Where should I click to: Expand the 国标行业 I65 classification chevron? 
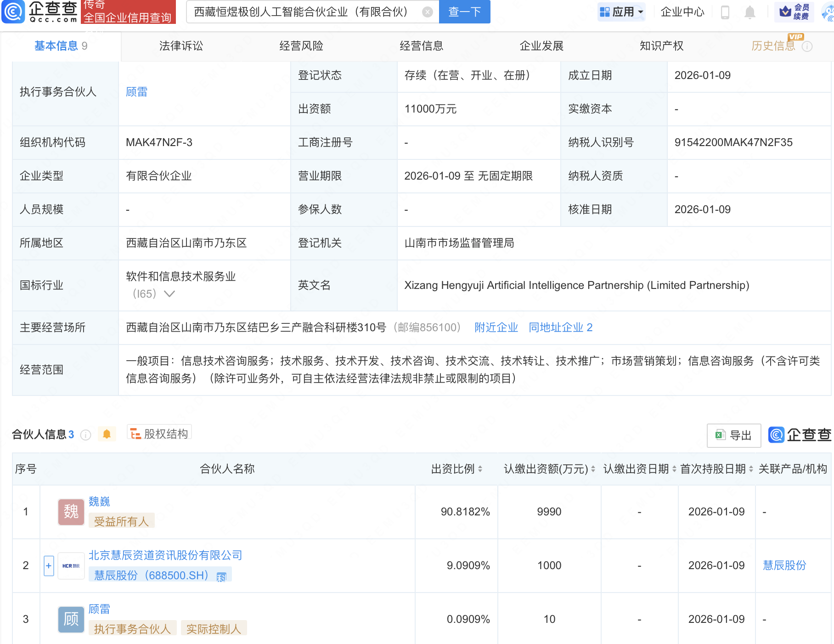(x=170, y=294)
